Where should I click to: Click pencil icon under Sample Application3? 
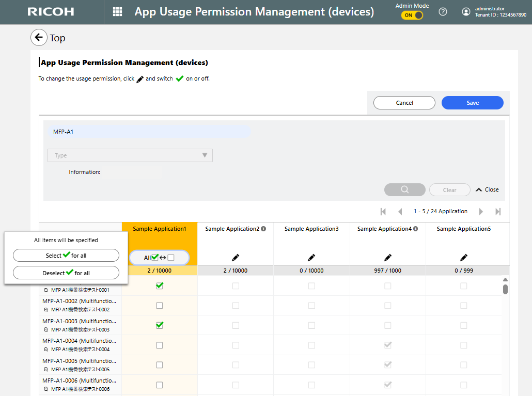311,257
